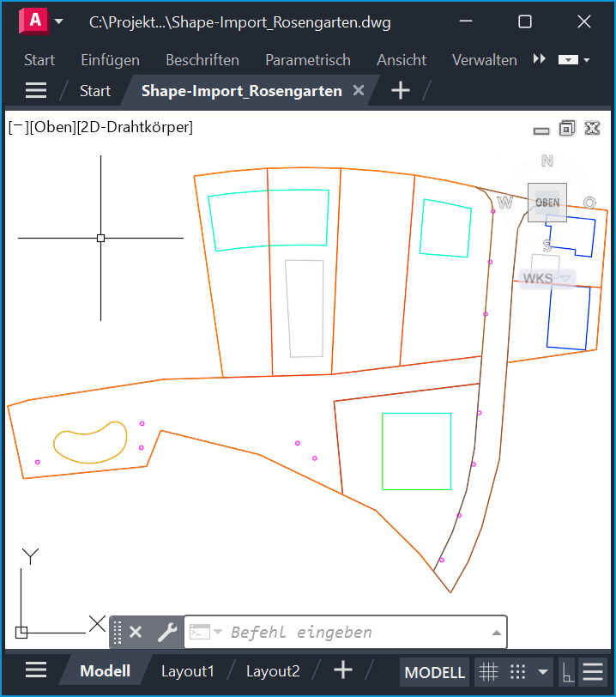Click the command line customize wrench
This screenshot has height=697, width=616.
(166, 633)
